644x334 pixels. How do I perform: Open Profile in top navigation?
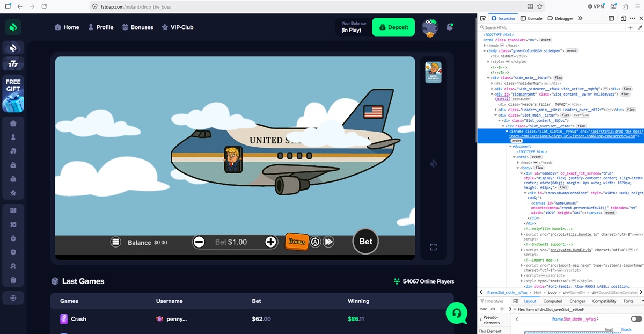[x=100, y=27]
